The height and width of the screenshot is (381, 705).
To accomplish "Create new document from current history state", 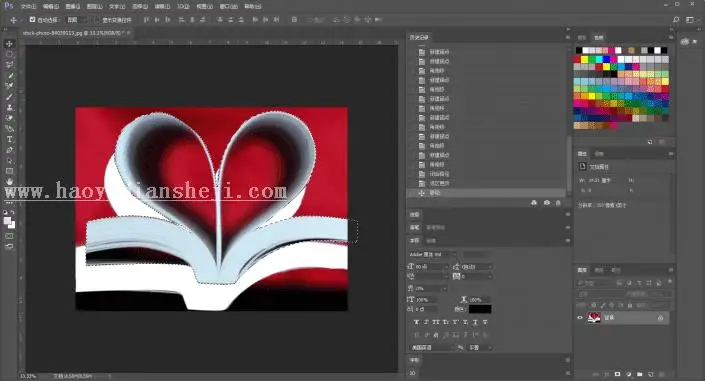I will 534,203.
